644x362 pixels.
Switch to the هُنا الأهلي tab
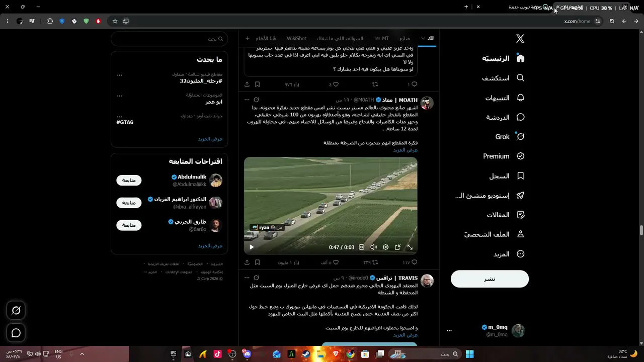[x=266, y=38]
